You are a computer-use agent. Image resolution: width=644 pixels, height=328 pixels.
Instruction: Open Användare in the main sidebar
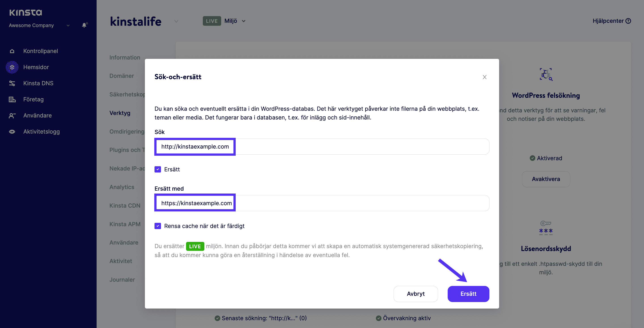click(x=38, y=116)
